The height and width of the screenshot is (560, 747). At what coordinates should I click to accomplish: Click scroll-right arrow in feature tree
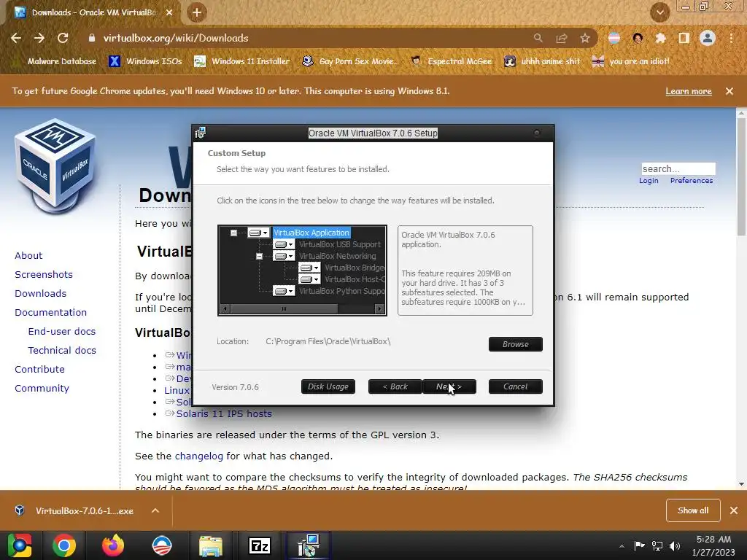coord(379,309)
